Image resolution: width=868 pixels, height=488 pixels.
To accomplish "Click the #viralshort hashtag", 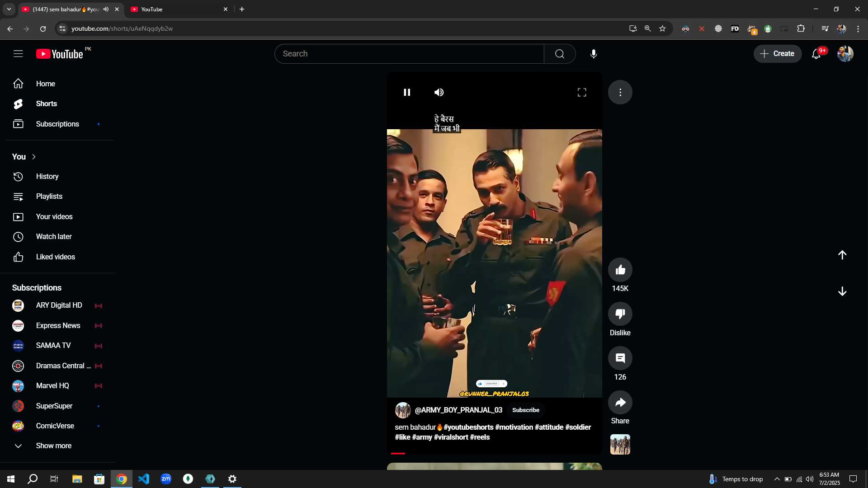I will [x=451, y=437].
